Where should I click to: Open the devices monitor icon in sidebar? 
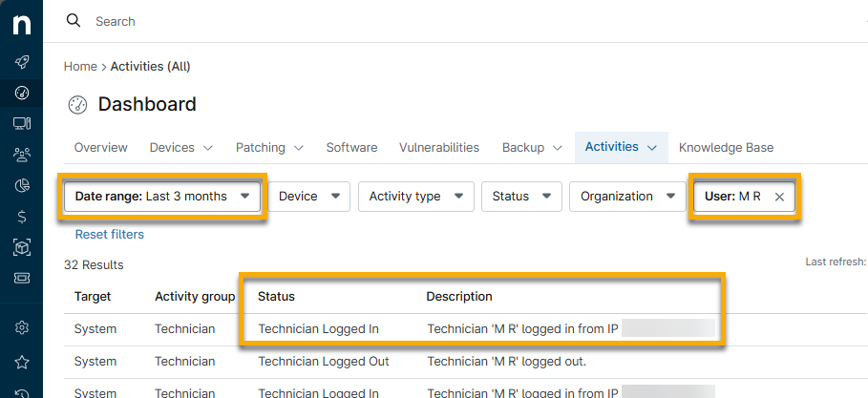[21, 123]
